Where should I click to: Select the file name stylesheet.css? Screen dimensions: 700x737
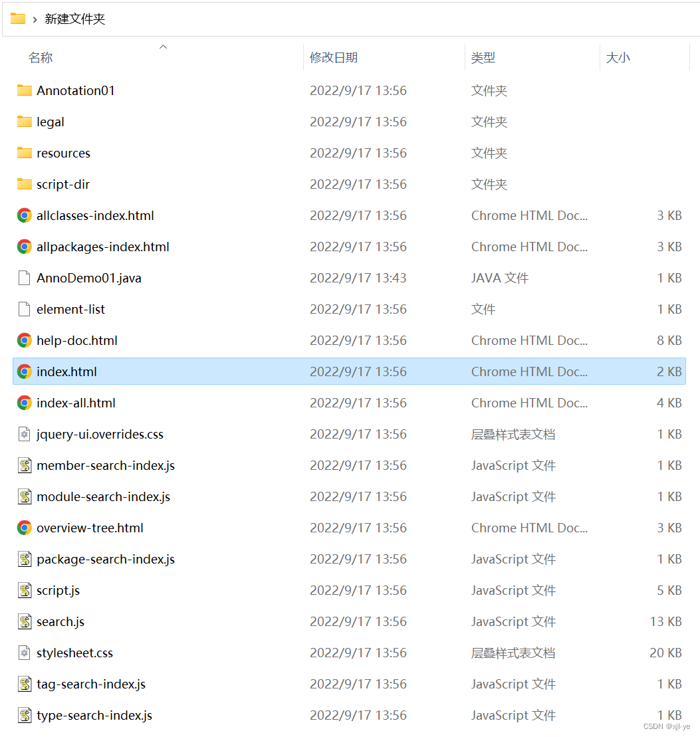click(x=74, y=653)
